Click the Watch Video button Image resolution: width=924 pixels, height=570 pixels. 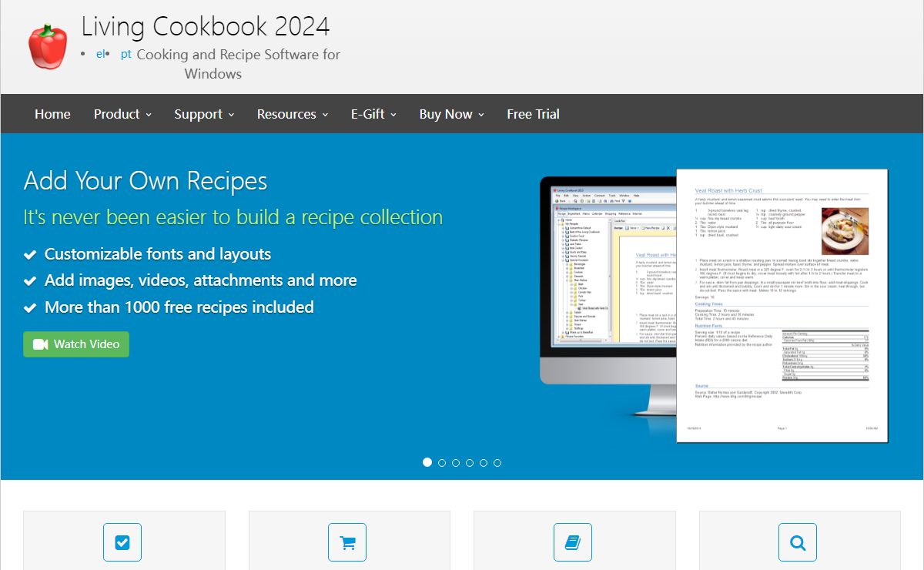point(76,344)
